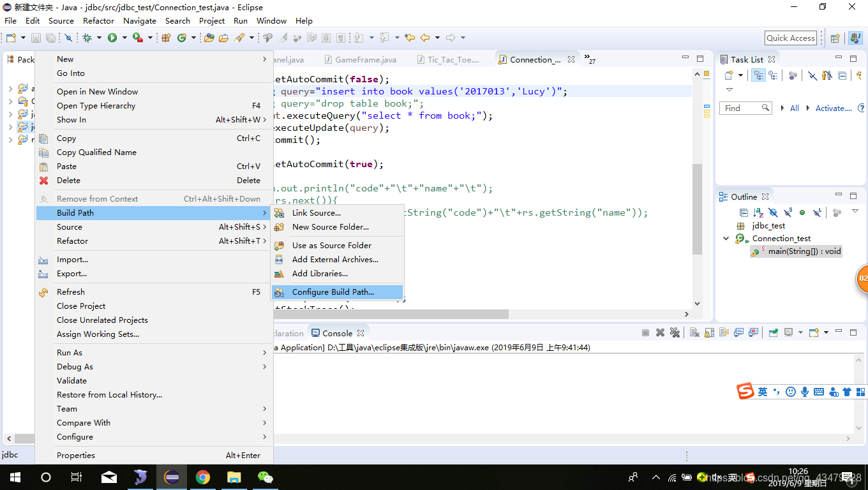Toggle Hide Non-Public Members in Outline
The height and width of the screenshot is (490, 868).
click(x=802, y=212)
